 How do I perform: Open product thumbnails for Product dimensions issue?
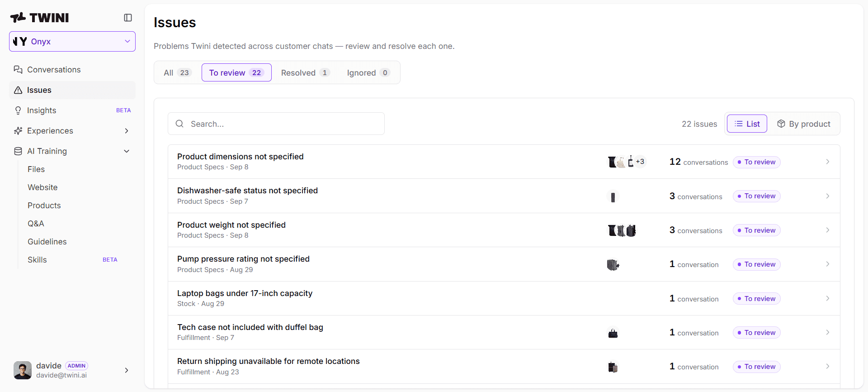click(627, 162)
